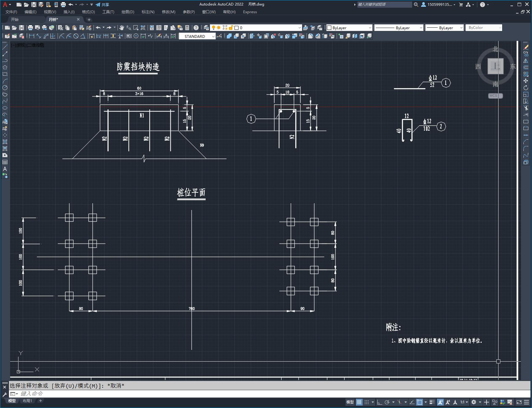Toggle 2D object snap
Viewport: 532px width, 408px height.
[420, 402]
